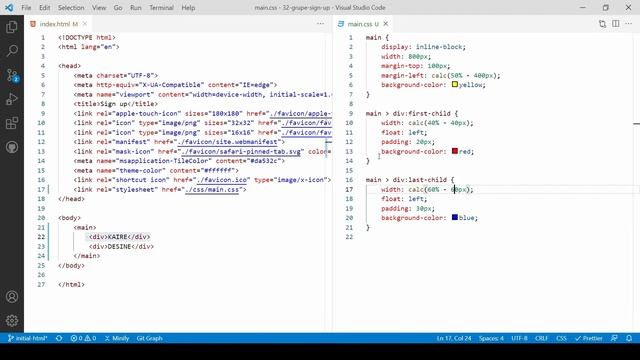Change line ending via CRLF item
Screen dimensions: 640x360
tap(541, 338)
